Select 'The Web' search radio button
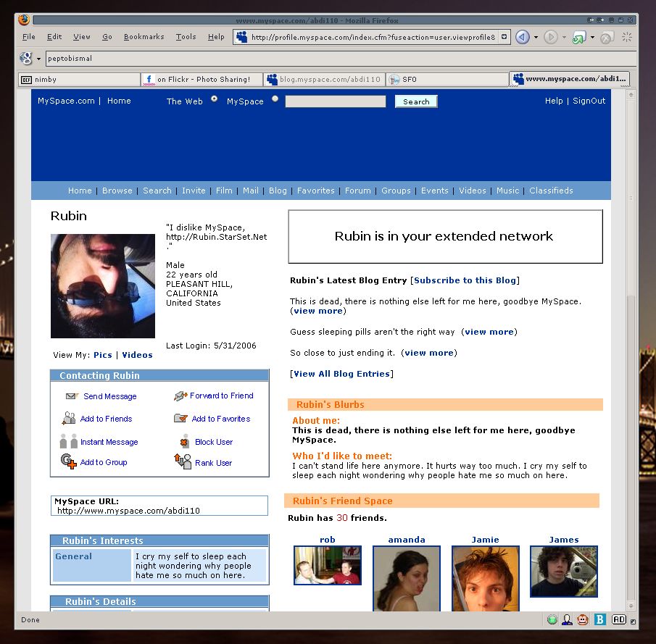Screen dimensions: 656x644 point(214,99)
